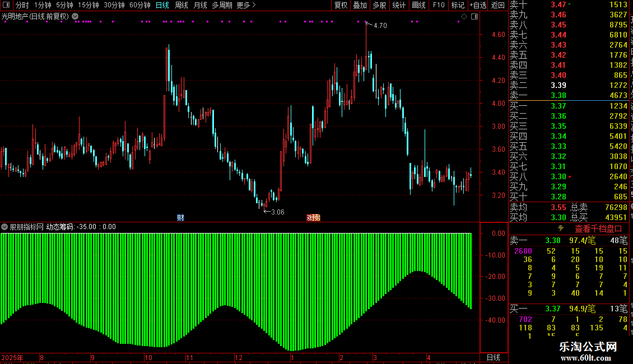
Task: Expand the 更多 periods menu
Action: pyautogui.click(x=246, y=5)
